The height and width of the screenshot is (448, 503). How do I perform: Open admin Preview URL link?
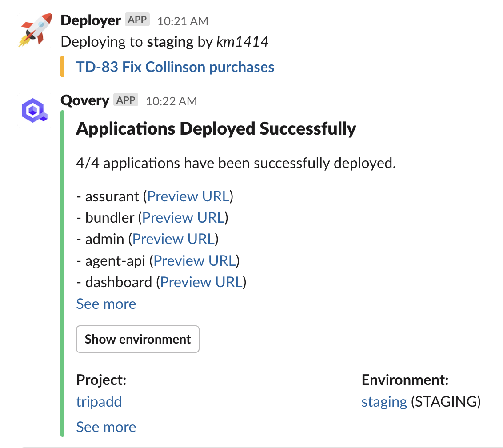[x=174, y=239]
